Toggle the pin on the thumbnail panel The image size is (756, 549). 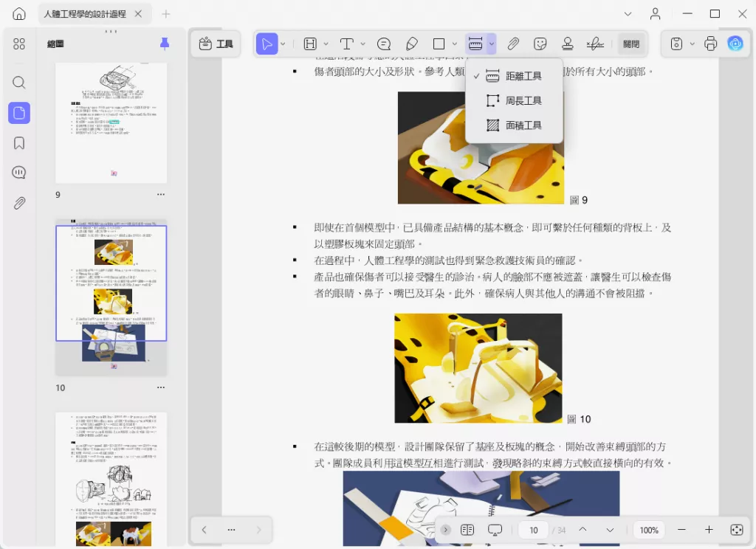(x=165, y=44)
